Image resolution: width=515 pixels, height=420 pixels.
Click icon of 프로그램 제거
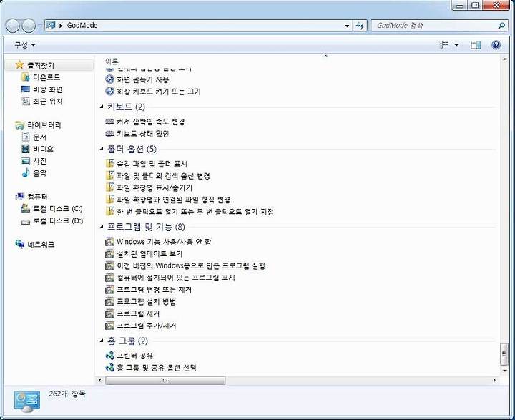point(109,313)
